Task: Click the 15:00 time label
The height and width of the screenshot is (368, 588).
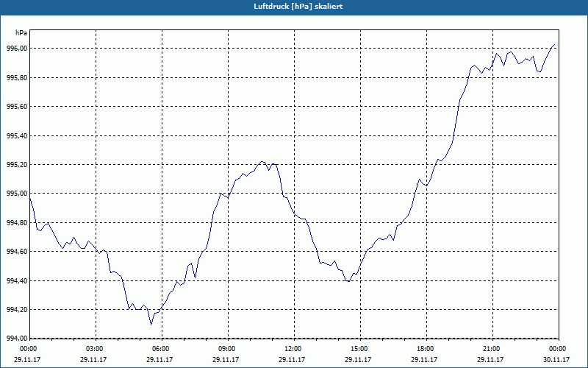Action: pos(359,349)
